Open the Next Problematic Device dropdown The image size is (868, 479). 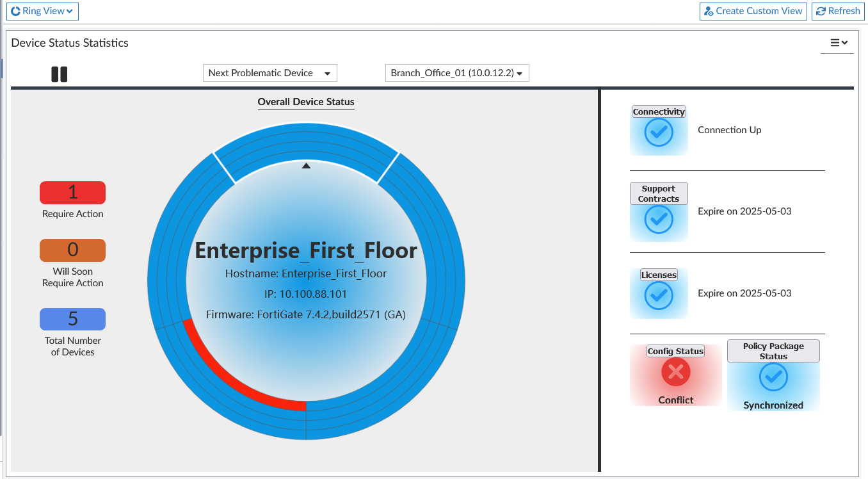click(x=269, y=72)
